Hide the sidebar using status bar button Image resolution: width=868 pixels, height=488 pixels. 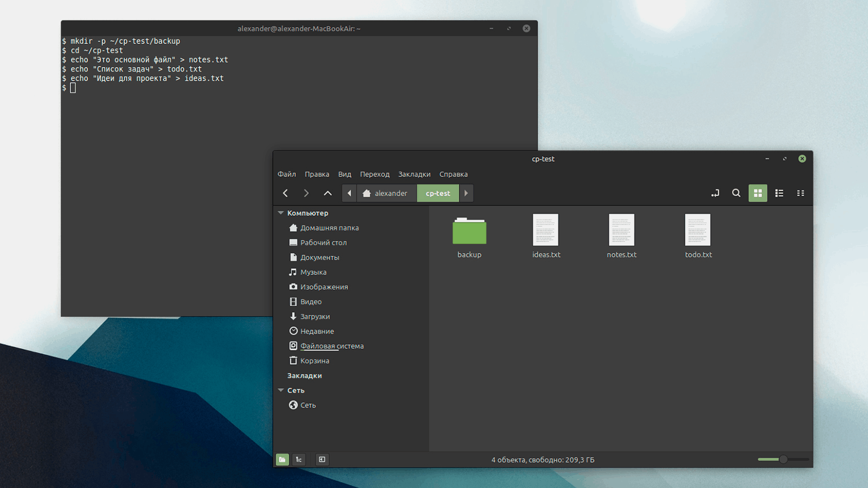tap(322, 459)
